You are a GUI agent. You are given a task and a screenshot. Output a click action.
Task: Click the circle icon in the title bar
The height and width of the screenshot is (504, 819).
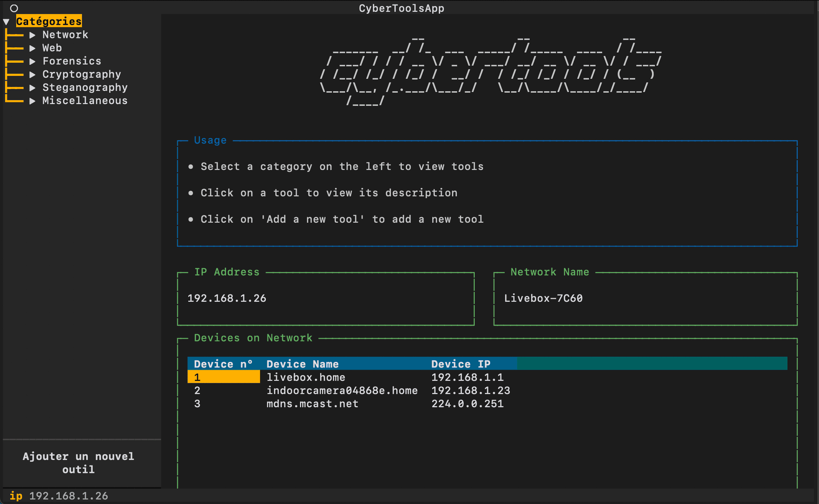tap(14, 8)
